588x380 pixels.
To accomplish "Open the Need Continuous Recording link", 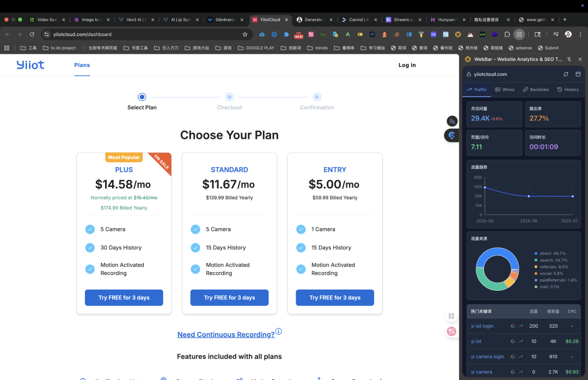I will 226,334.
